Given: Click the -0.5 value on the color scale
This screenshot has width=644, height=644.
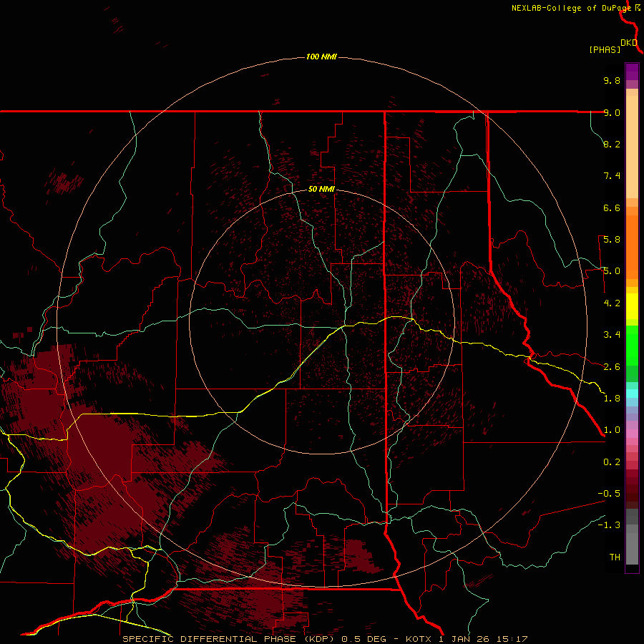Looking at the screenshot, I should [609, 494].
